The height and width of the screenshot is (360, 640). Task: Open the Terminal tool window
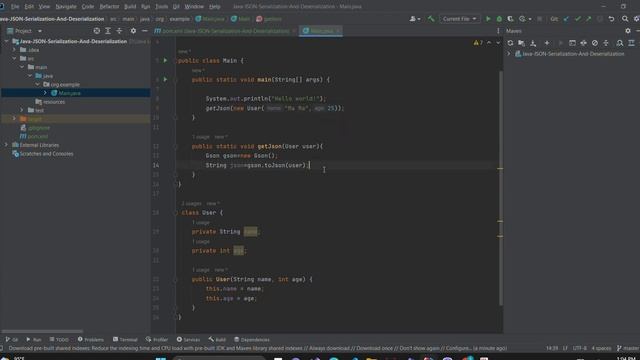click(x=125, y=340)
